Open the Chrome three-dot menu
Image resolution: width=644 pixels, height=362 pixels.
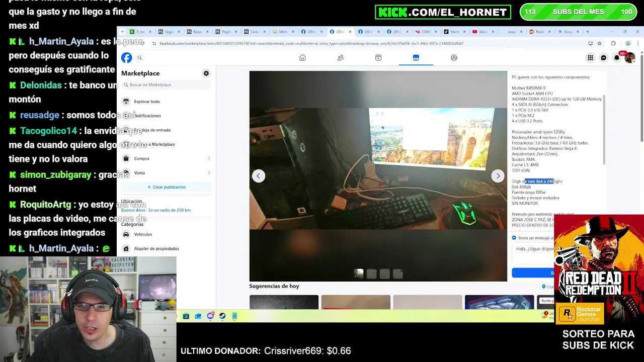637,43
